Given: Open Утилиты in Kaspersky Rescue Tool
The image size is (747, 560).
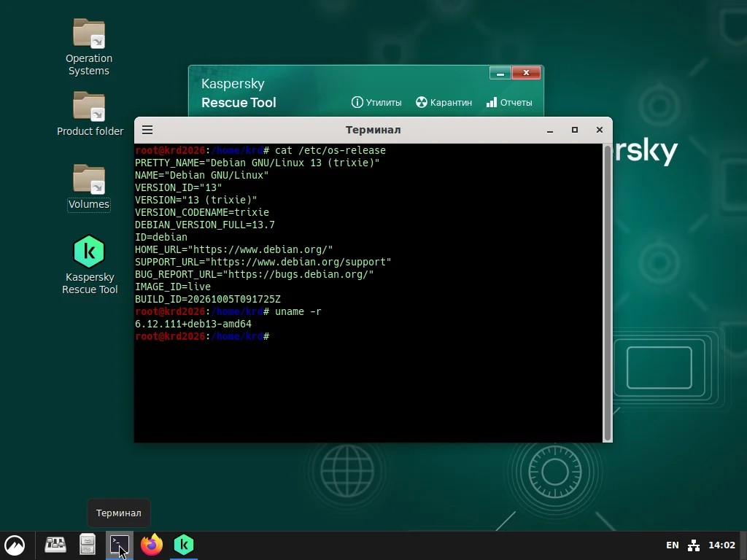Looking at the screenshot, I should click(x=376, y=102).
